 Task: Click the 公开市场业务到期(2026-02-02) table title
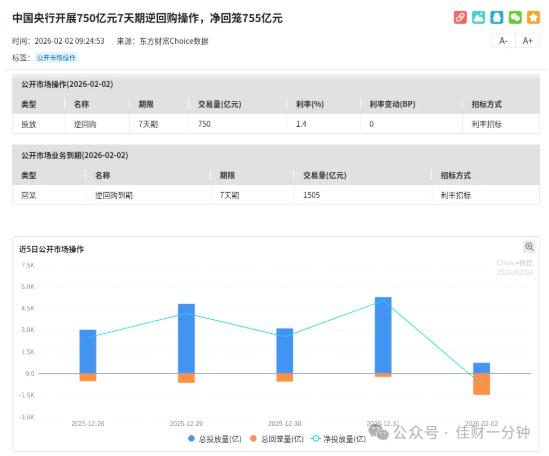[x=75, y=155]
